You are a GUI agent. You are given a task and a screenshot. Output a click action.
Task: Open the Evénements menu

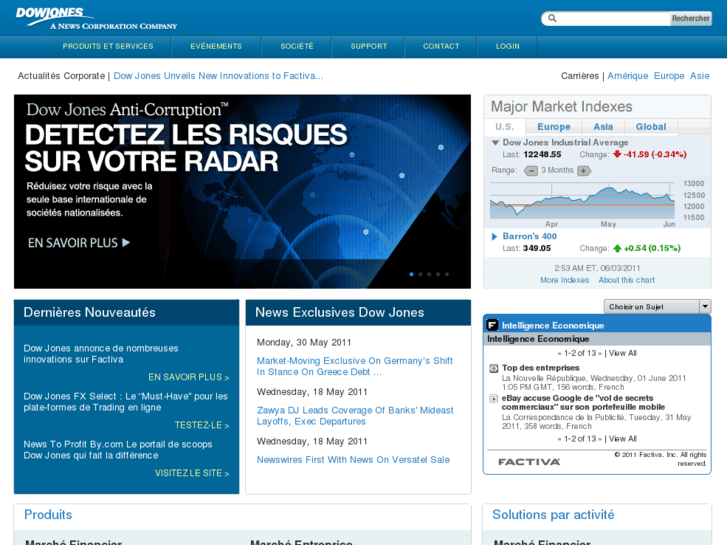(216, 46)
